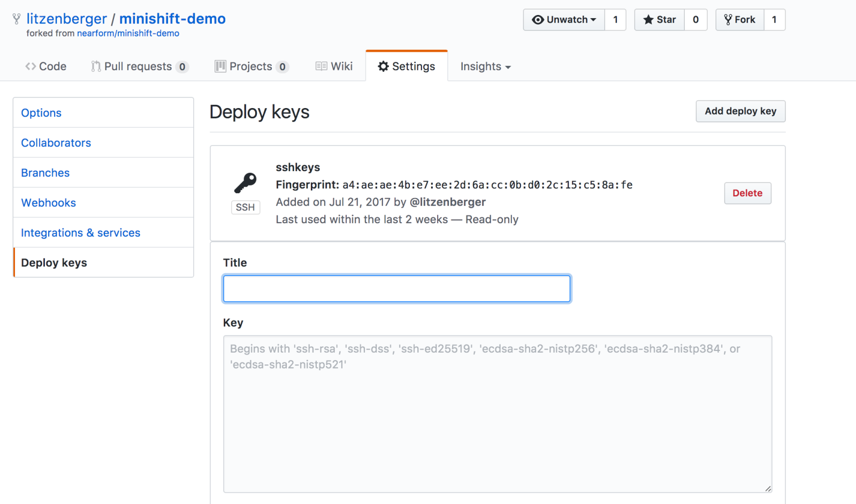Open Webhooks settings
Viewport: 856px width, 504px height.
[103, 203]
